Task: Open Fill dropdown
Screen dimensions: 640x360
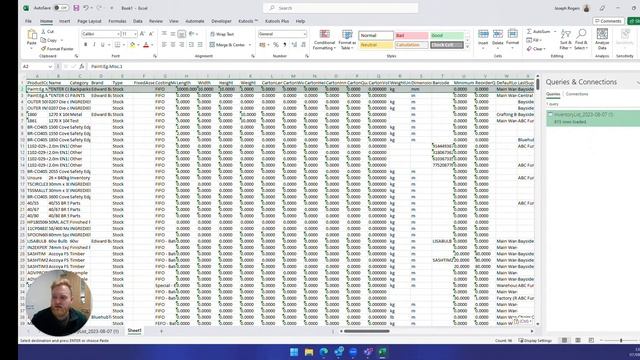Action: point(534,40)
